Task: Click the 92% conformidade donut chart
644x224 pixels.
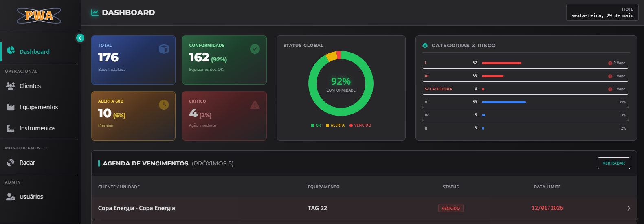Action: click(341, 83)
